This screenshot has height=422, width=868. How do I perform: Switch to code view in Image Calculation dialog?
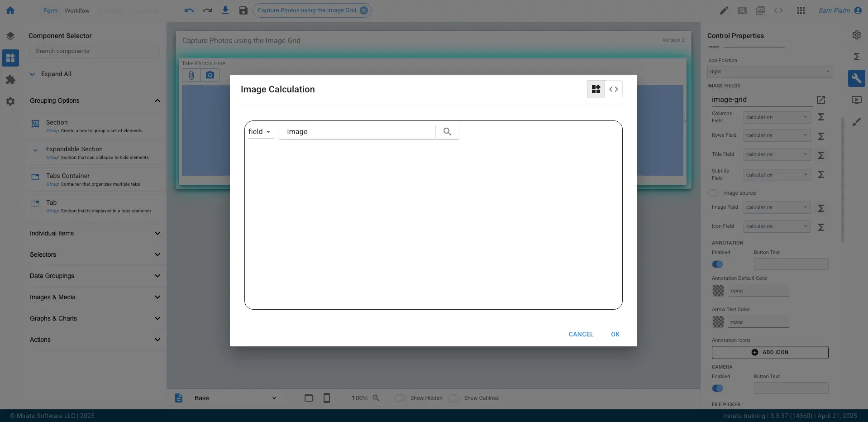615,89
